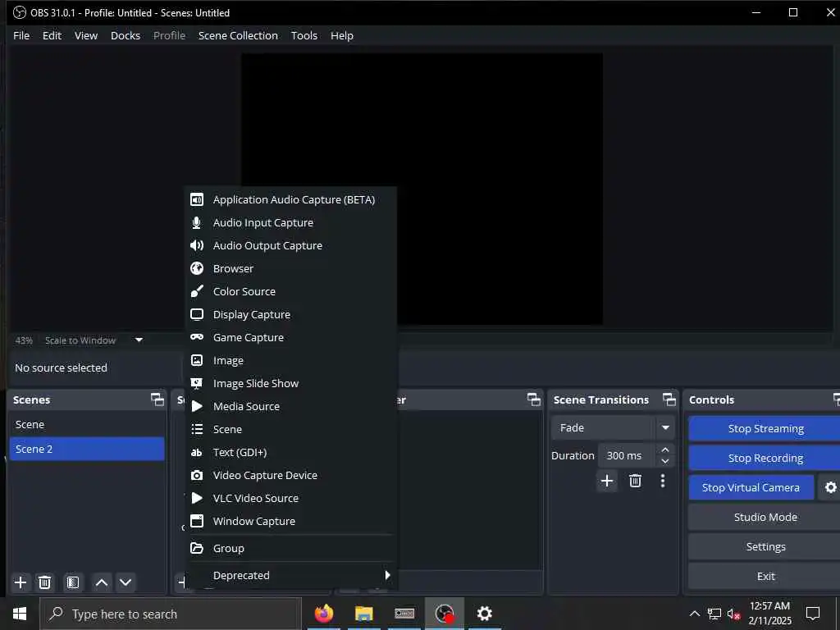Click Stop Recording button
840x630 pixels.
point(765,458)
